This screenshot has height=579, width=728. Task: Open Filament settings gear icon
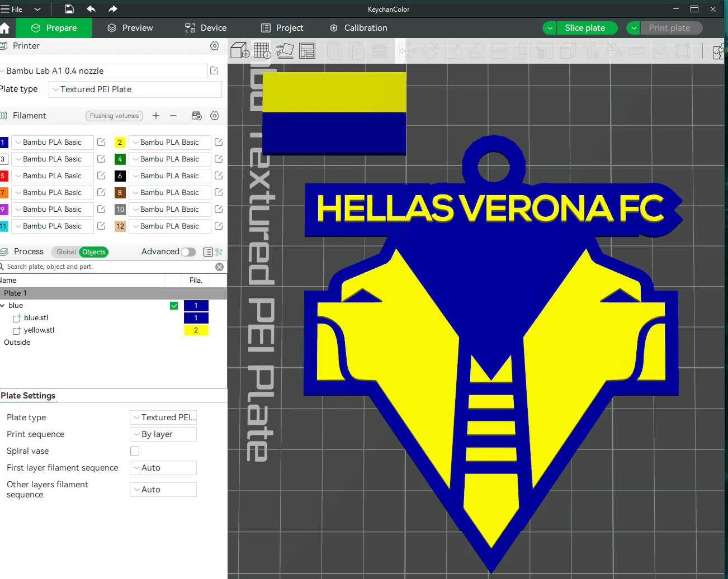[215, 116]
